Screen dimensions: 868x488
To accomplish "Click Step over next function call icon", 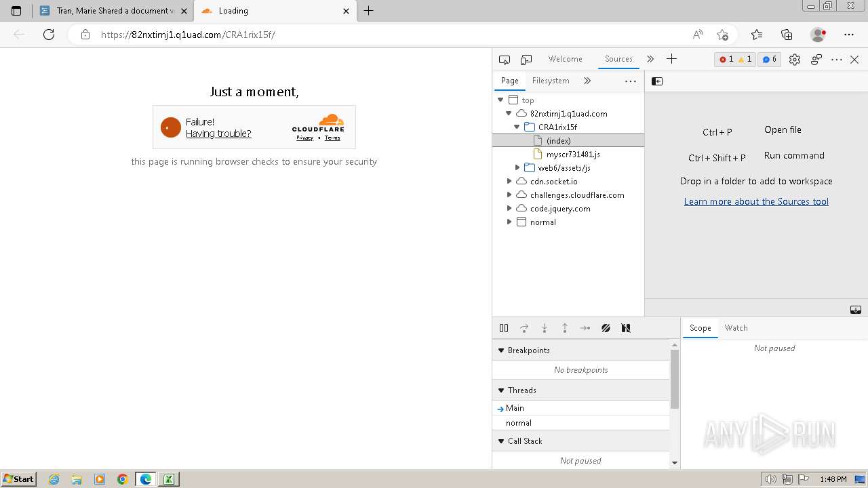I will tap(524, 328).
